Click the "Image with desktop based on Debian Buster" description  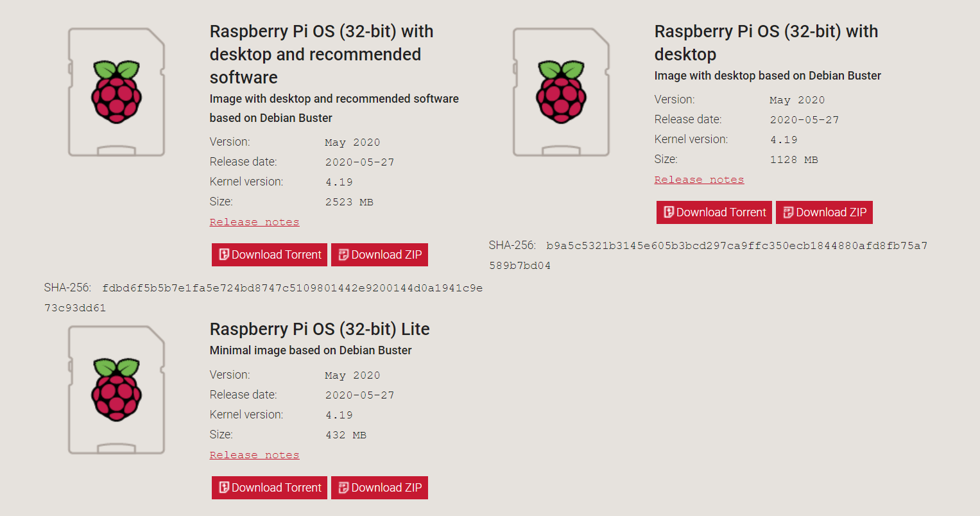pos(768,76)
